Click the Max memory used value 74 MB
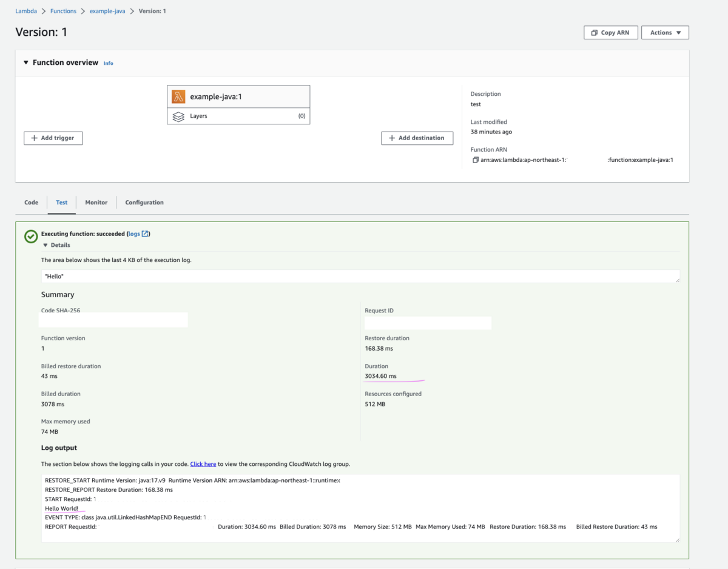728x569 pixels. pyautogui.click(x=50, y=432)
